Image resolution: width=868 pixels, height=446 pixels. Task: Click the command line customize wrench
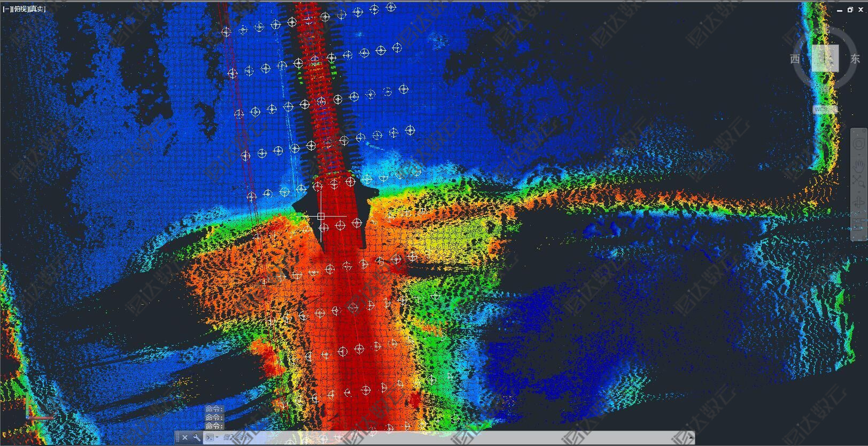(x=197, y=437)
